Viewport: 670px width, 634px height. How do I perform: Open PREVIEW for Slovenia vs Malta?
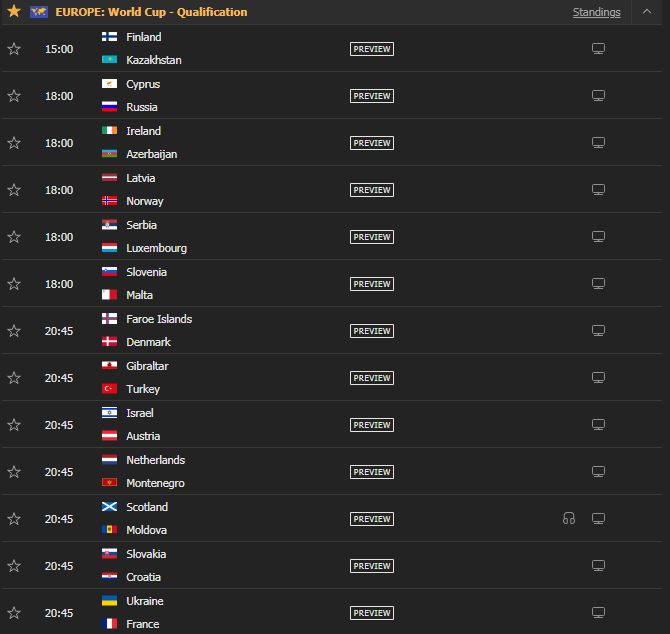tap(372, 284)
